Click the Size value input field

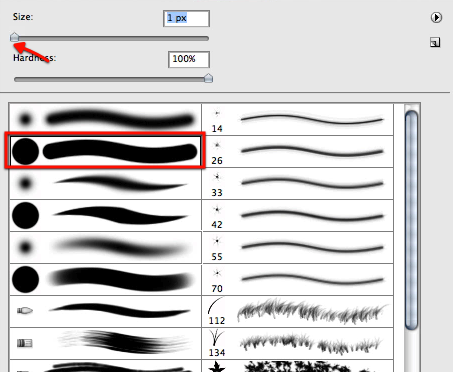tap(186, 18)
